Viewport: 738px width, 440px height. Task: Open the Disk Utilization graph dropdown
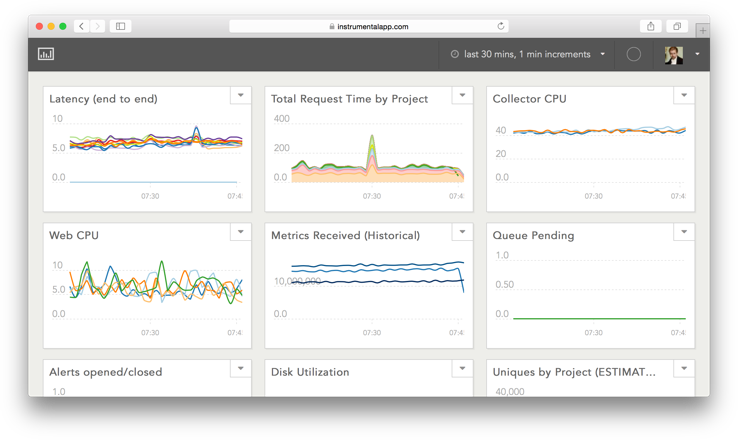462,368
